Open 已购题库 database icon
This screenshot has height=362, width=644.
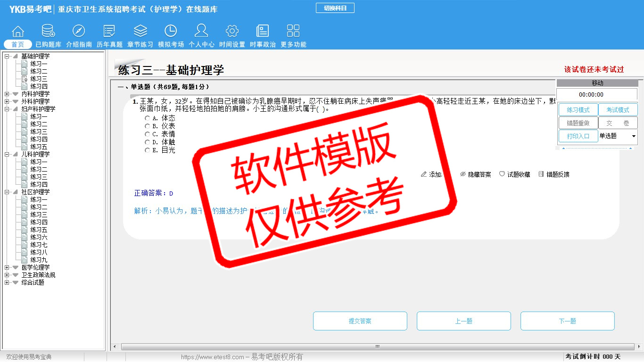coord(48,32)
